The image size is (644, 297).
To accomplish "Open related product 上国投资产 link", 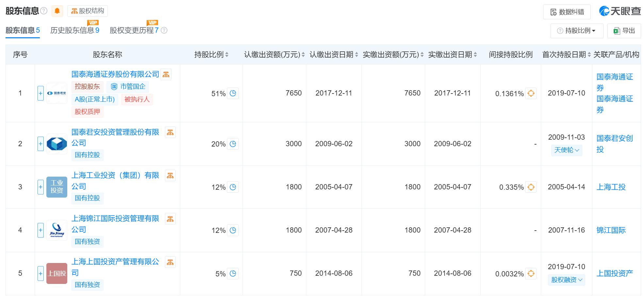I will coord(615,273).
